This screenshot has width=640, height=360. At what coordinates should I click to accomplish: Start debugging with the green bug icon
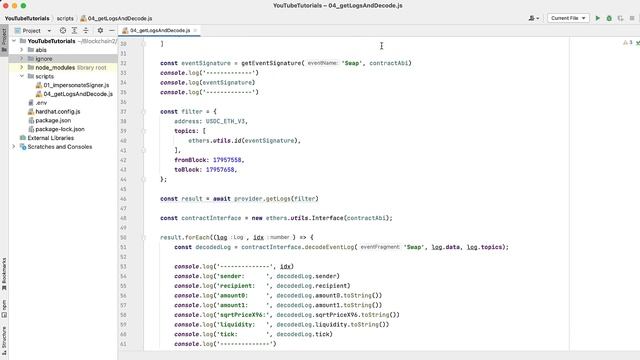point(609,18)
